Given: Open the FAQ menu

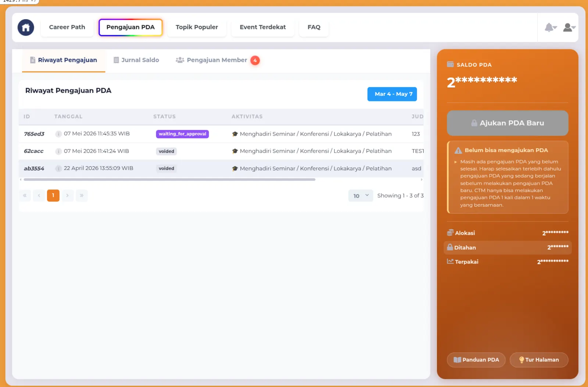Looking at the screenshot, I should pos(314,27).
